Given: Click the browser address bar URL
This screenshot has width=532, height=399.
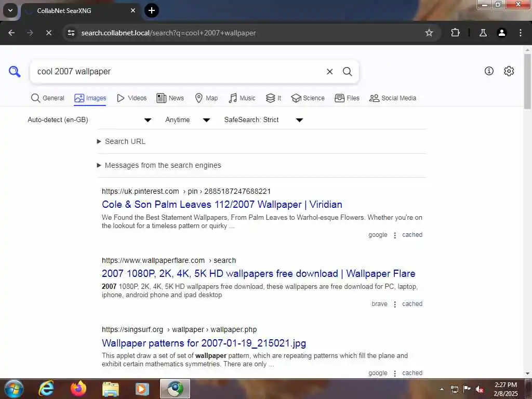Looking at the screenshot, I should tap(168, 33).
